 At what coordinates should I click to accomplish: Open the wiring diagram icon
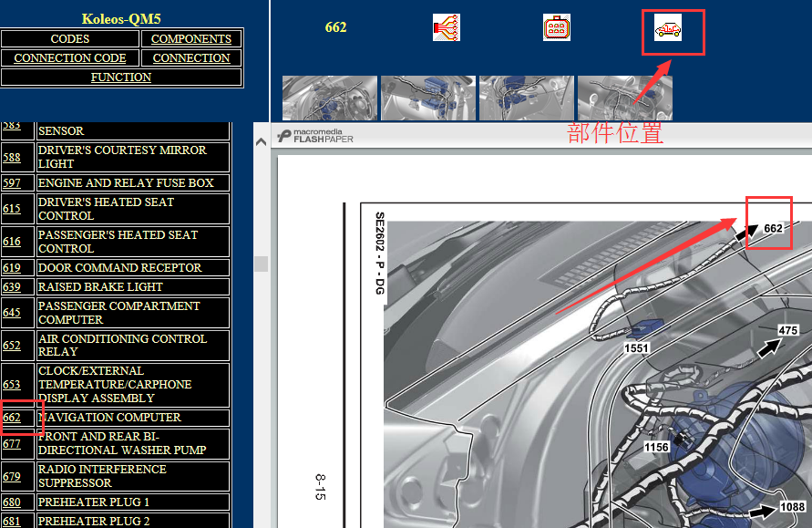coord(447,27)
